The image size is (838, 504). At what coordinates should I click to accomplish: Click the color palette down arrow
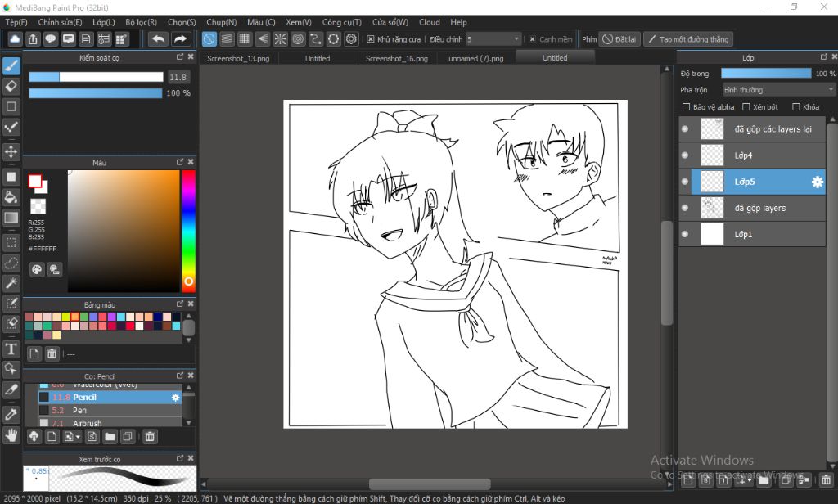[189, 340]
